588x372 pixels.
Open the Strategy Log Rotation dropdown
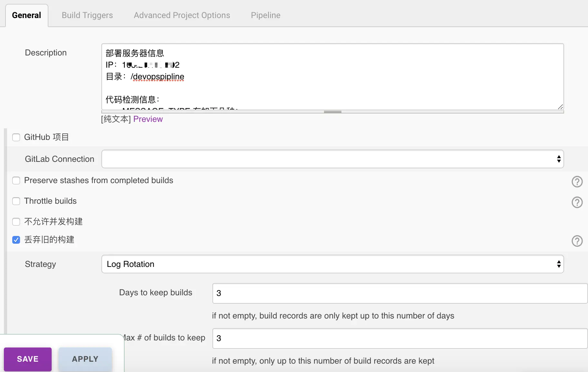click(332, 264)
